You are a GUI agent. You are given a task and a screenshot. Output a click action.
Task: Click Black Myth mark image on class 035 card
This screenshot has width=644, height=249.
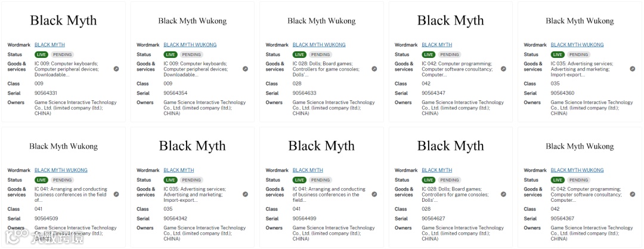[x=192, y=146]
